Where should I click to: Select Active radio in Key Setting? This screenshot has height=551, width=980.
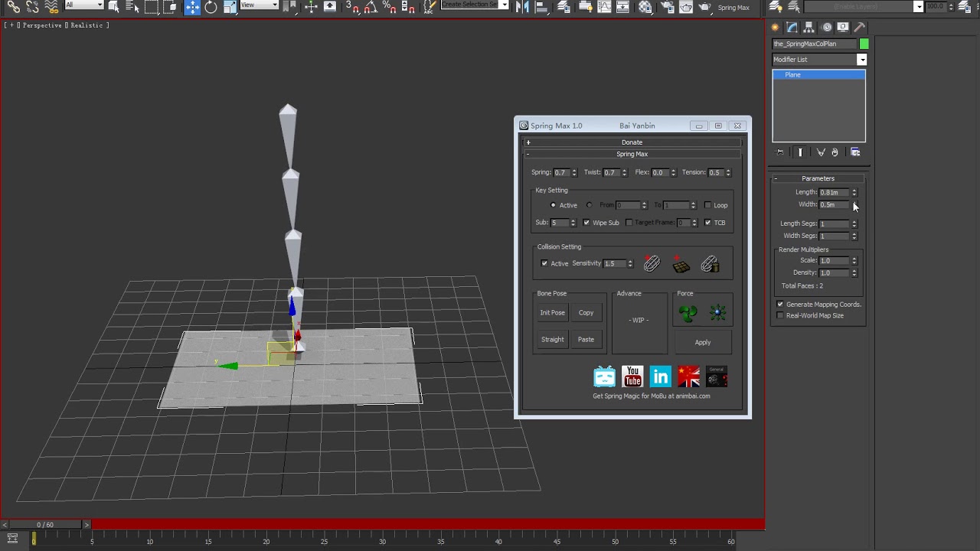(554, 205)
